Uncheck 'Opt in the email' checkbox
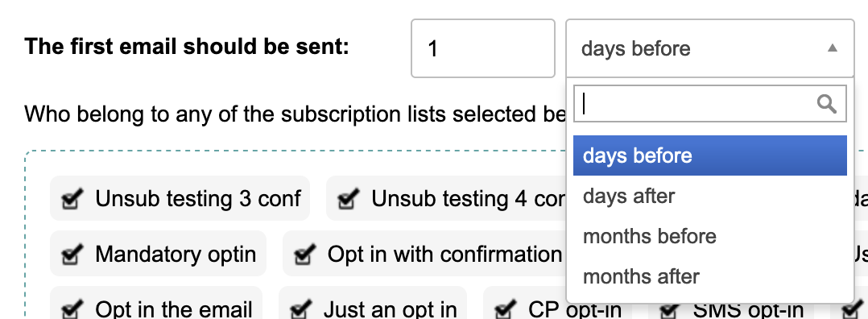 click(72, 309)
